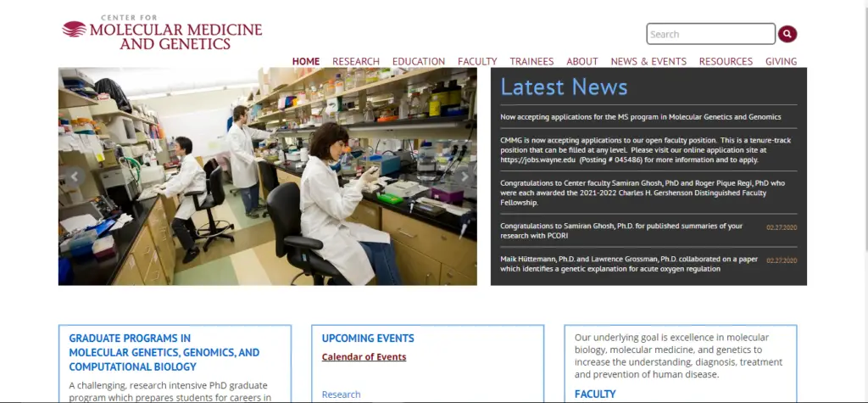The image size is (868, 403).
Task: Expand the Trainees navigation menu
Action: (x=531, y=61)
